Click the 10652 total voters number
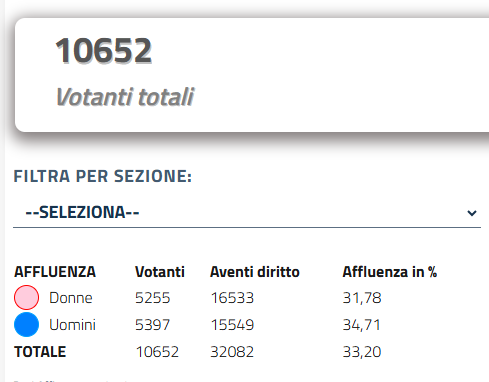489x382 pixels. 104,51
